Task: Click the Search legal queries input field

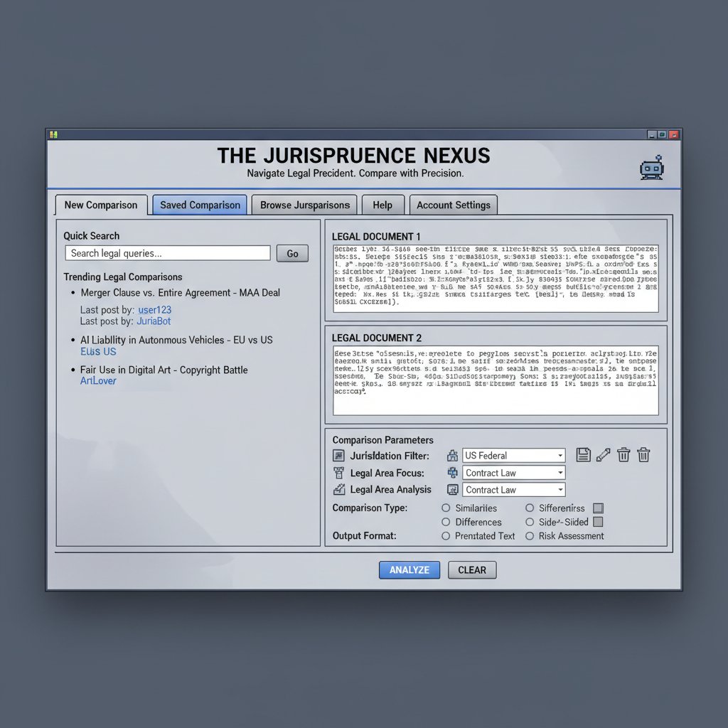Action: (x=167, y=253)
